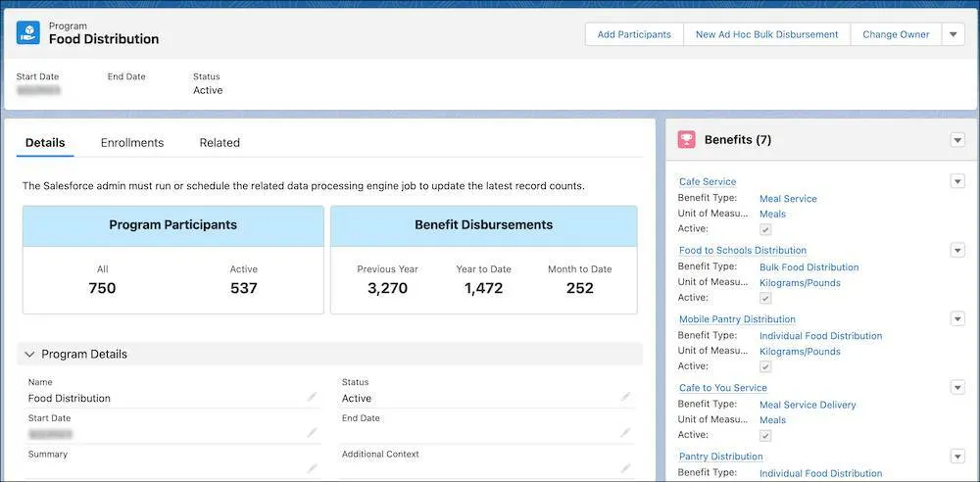Toggle Active checkbox for Cafe Service

pyautogui.click(x=765, y=229)
